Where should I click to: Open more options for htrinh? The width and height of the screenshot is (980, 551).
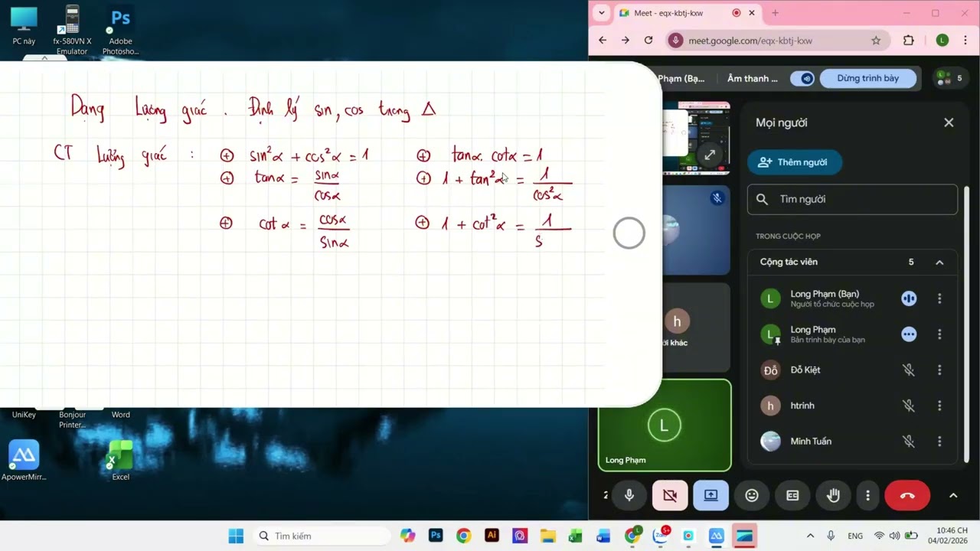(939, 406)
